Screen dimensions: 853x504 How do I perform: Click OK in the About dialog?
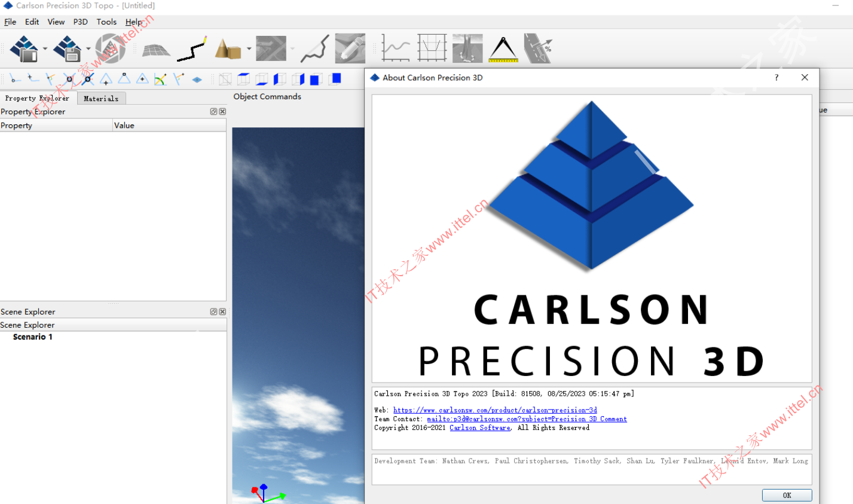(x=787, y=495)
